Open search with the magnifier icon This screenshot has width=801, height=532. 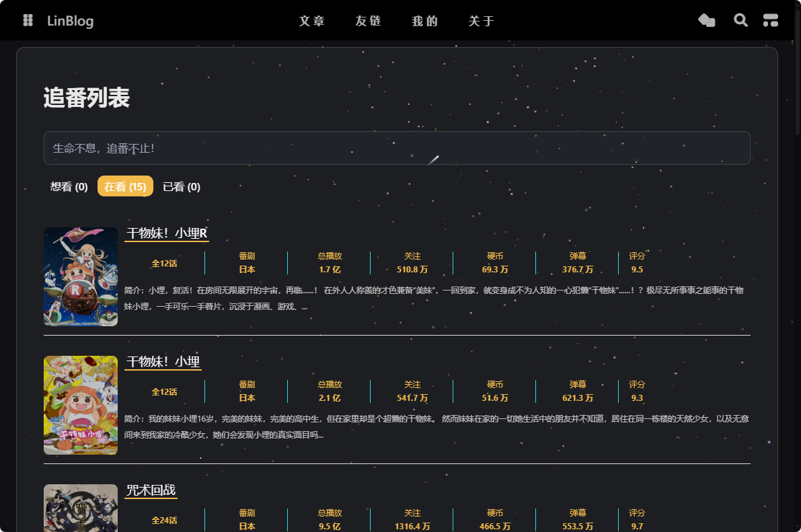point(740,20)
